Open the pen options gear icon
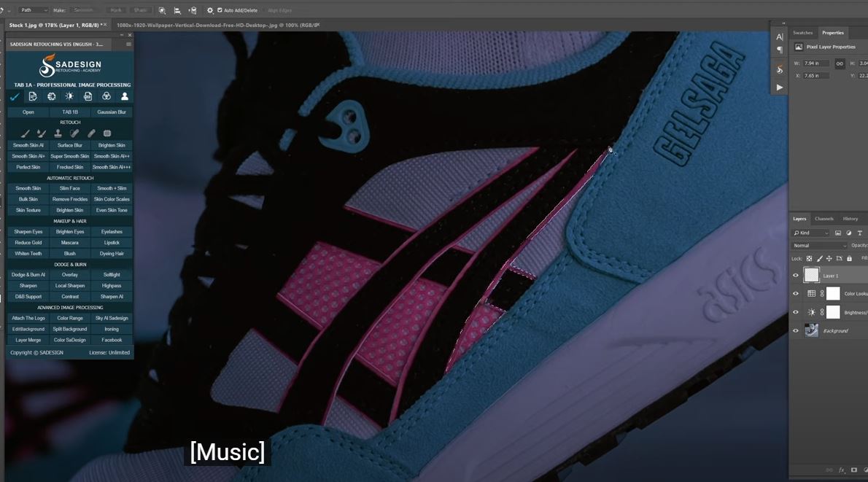This screenshot has width=868, height=482. coord(210,10)
